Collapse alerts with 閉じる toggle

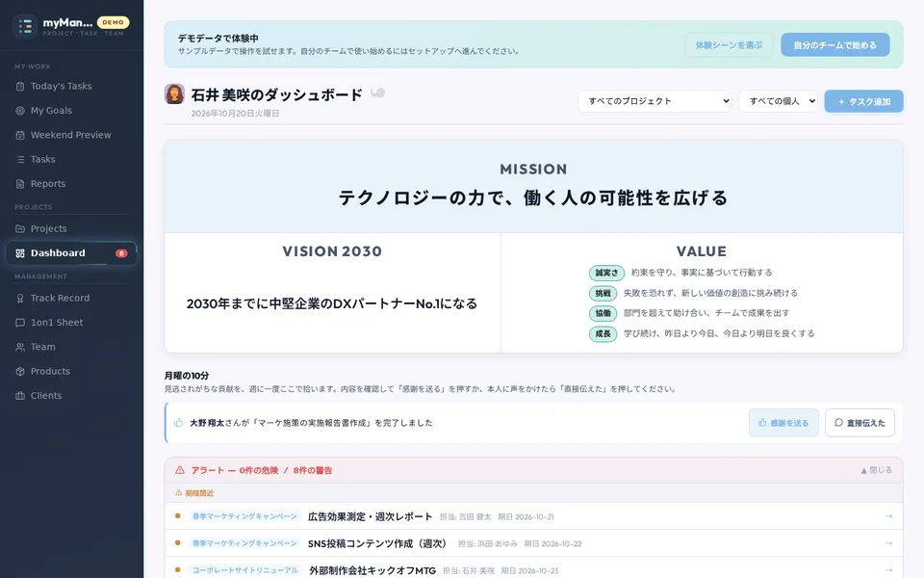pos(876,470)
